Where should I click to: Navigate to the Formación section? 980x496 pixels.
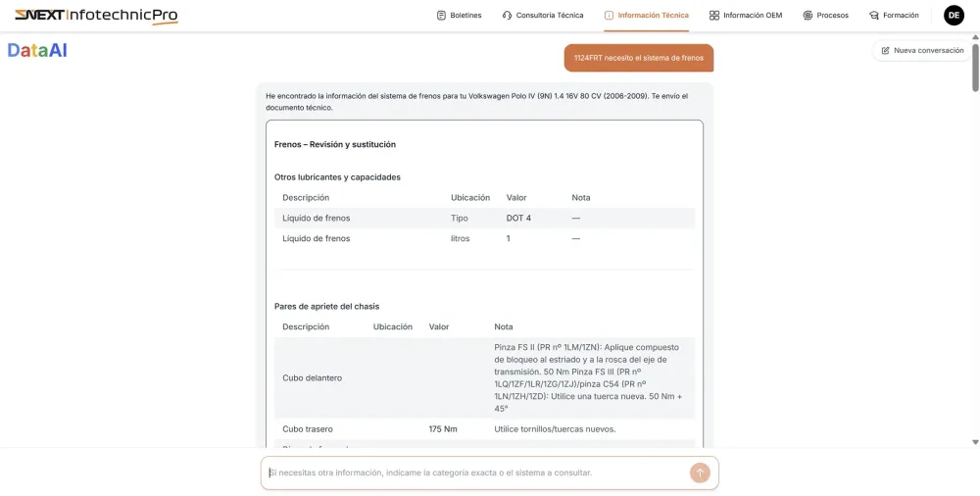(901, 16)
